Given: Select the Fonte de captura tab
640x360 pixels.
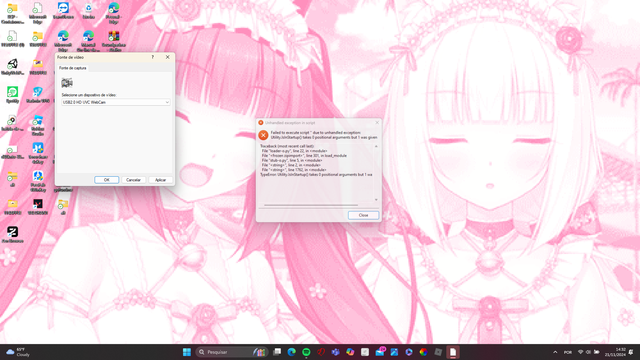Looking at the screenshot, I should 73,68.
